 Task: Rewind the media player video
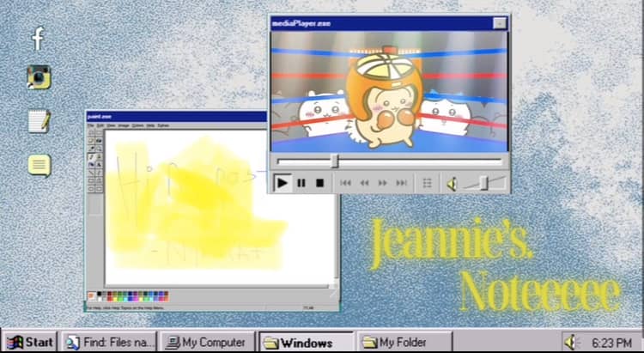coord(364,183)
